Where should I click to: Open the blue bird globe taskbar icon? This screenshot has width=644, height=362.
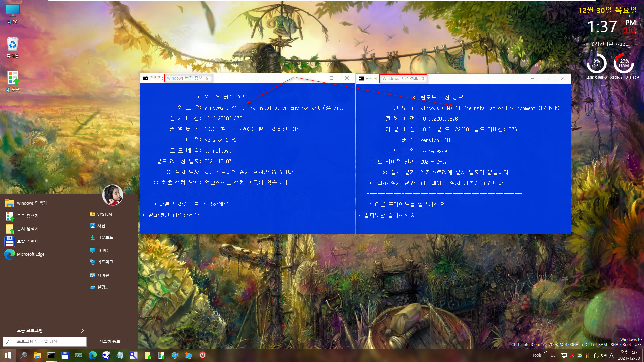(x=106, y=355)
